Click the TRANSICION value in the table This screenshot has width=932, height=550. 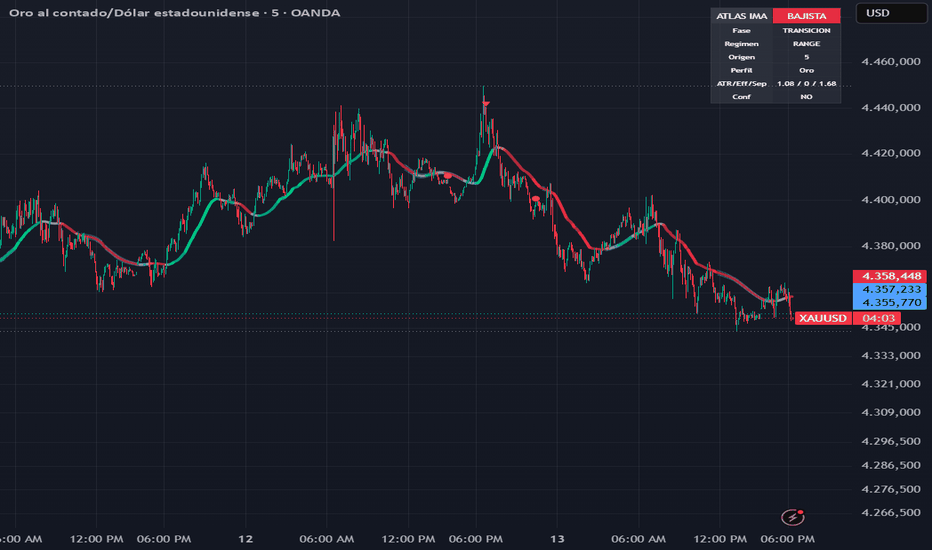(x=807, y=30)
